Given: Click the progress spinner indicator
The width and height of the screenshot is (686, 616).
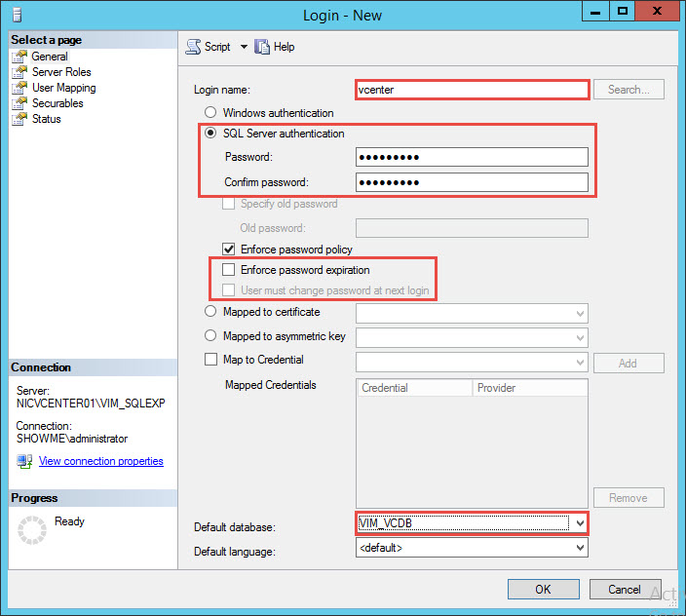Looking at the screenshot, I should coord(32,530).
